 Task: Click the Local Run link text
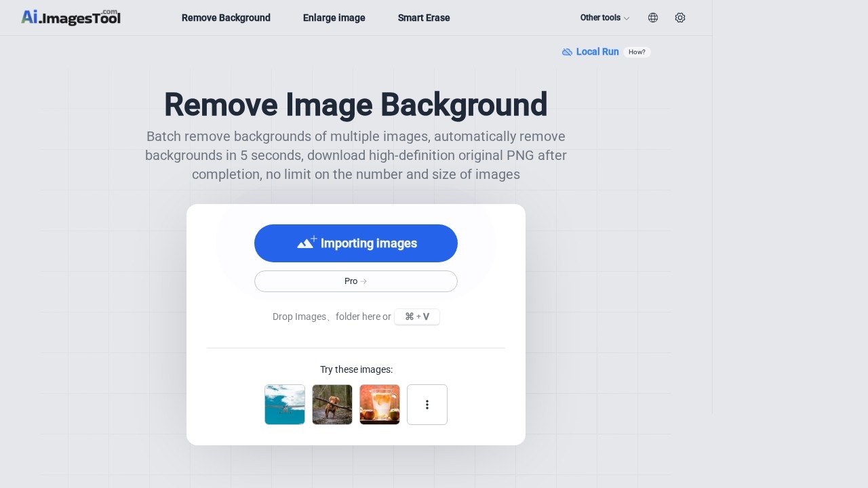click(x=597, y=52)
